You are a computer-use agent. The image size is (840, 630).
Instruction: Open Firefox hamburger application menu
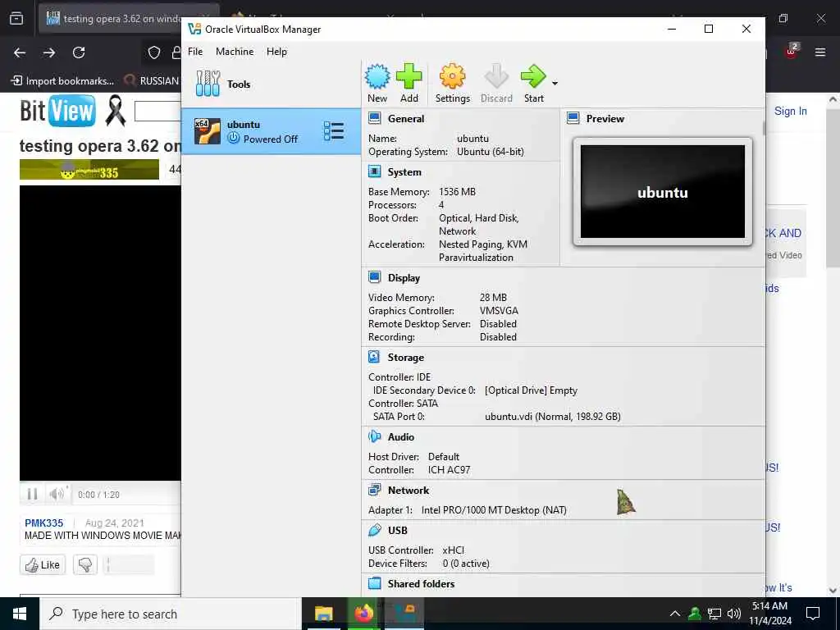click(820, 52)
